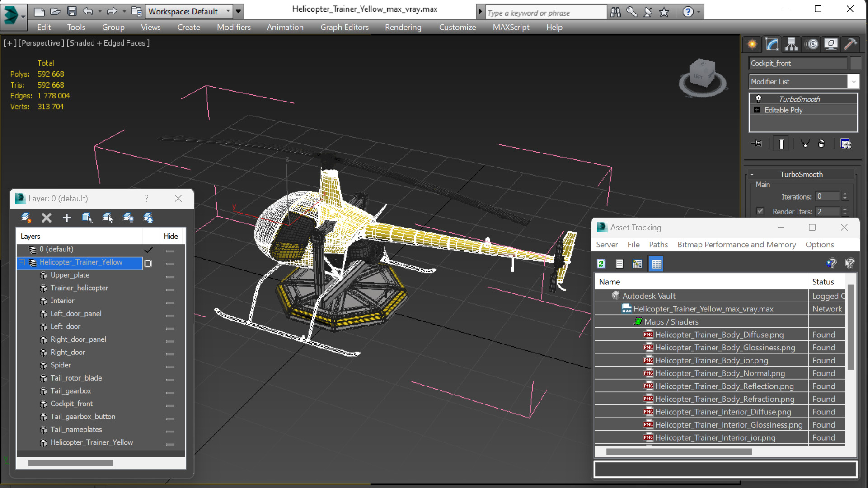Open the Bitmap Performance and Memory menu

tap(736, 244)
